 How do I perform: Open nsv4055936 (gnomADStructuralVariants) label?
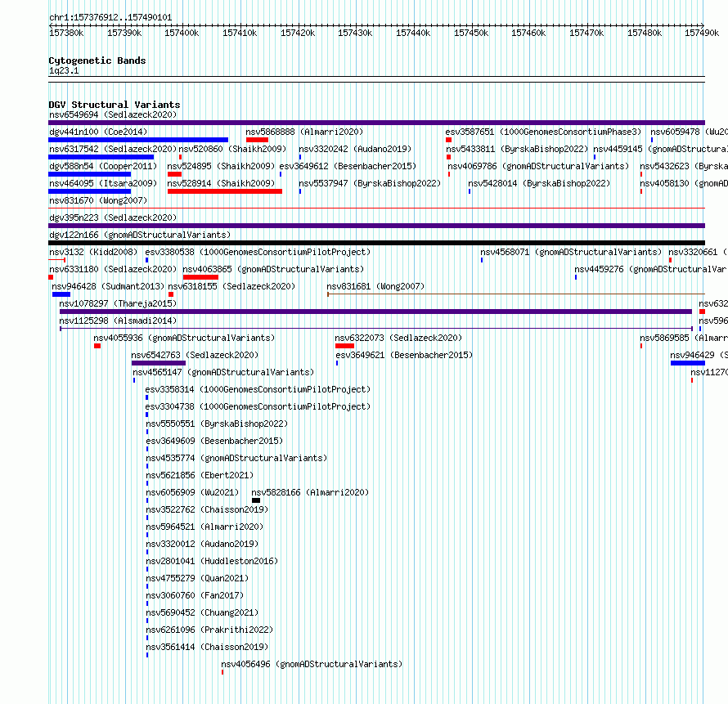(x=184, y=338)
